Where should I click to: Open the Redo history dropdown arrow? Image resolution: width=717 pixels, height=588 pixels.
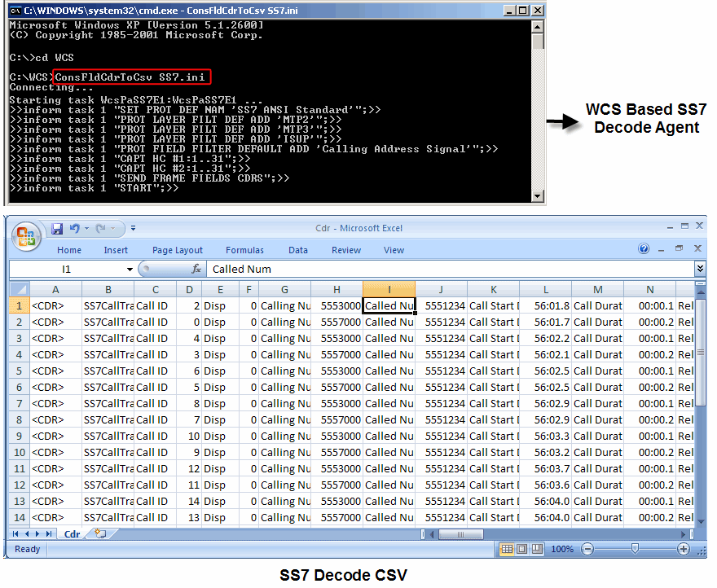tap(112, 228)
